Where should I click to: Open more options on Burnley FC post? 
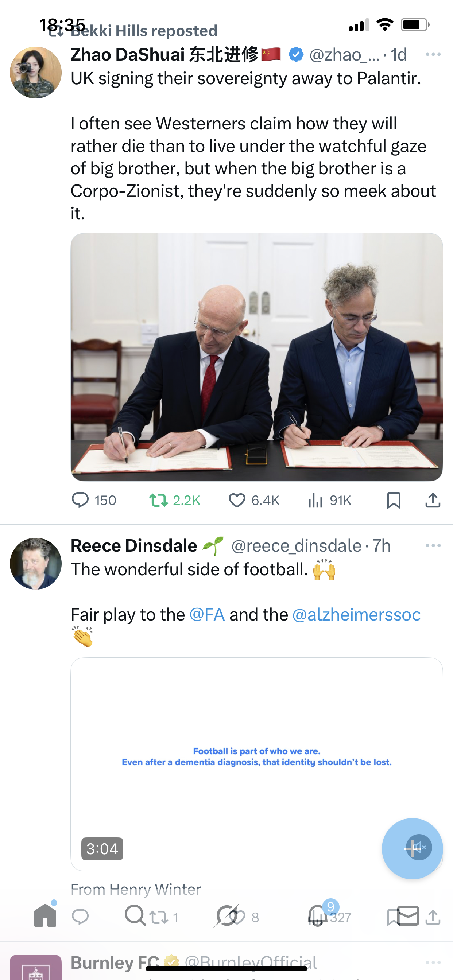[x=433, y=962]
